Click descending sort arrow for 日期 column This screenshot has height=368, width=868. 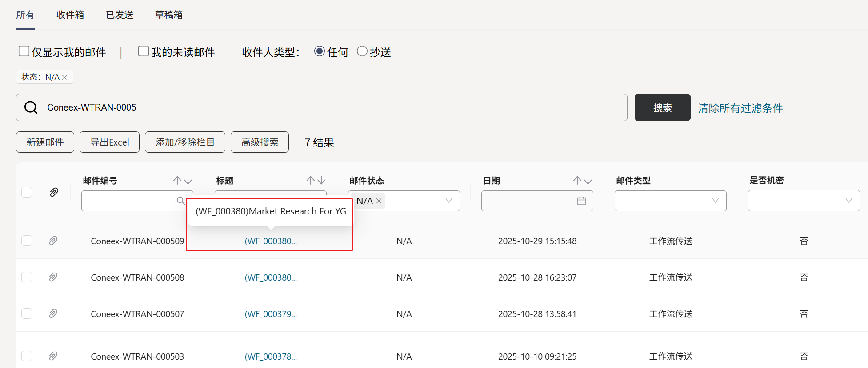click(x=588, y=180)
